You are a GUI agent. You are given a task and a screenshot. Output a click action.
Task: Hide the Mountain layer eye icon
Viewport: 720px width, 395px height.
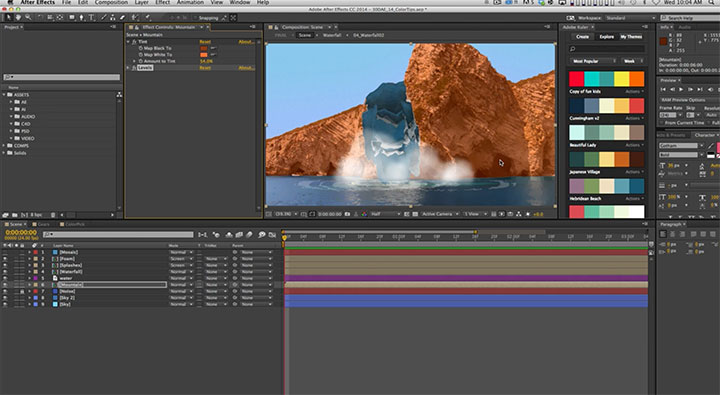click(x=5, y=285)
